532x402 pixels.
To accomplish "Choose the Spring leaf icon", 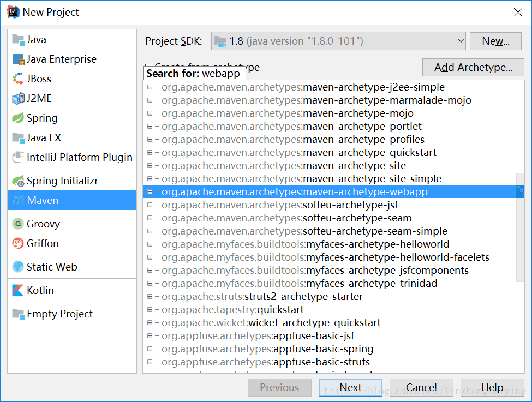I will [x=18, y=118].
